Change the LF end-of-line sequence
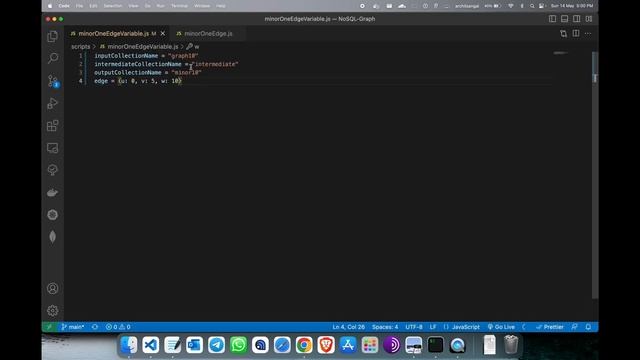The height and width of the screenshot is (360, 640). coord(433,327)
